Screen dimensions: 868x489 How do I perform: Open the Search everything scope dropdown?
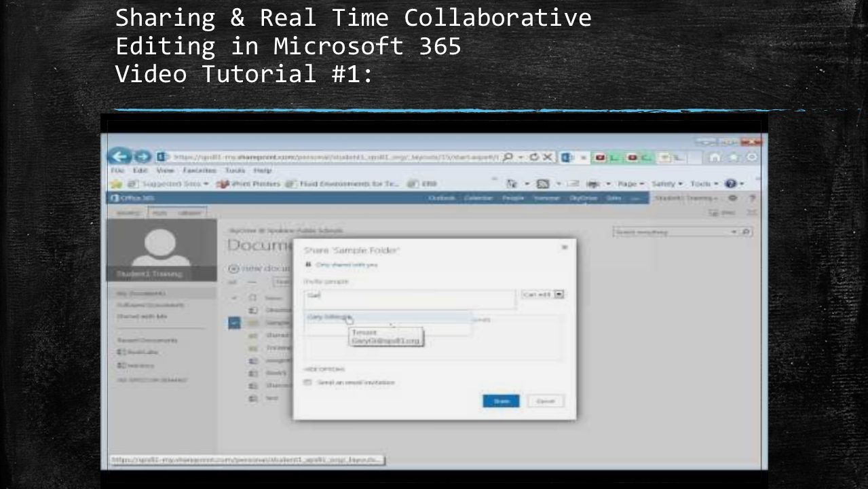[733, 232]
